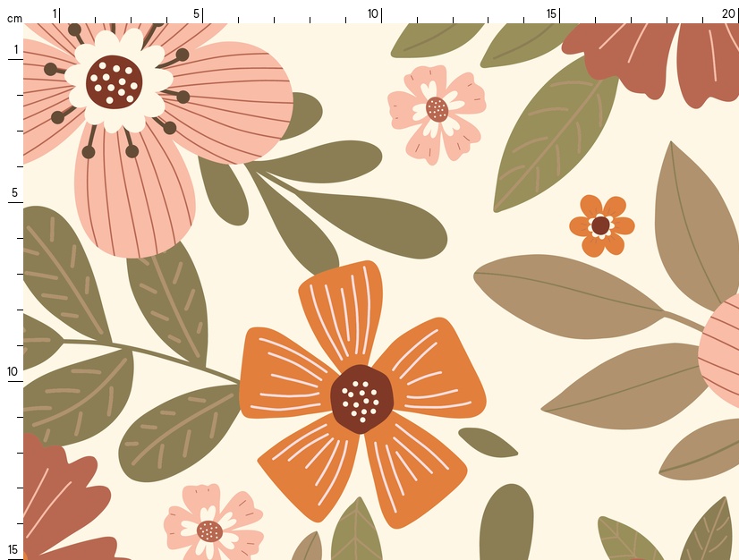
Task: Click the "cm" unit label on the ruler
Action: (13, 19)
